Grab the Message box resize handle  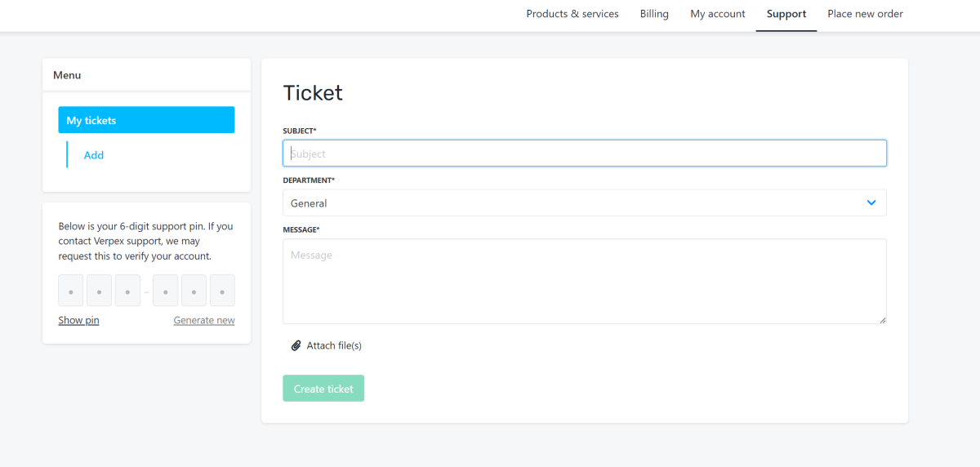point(883,320)
